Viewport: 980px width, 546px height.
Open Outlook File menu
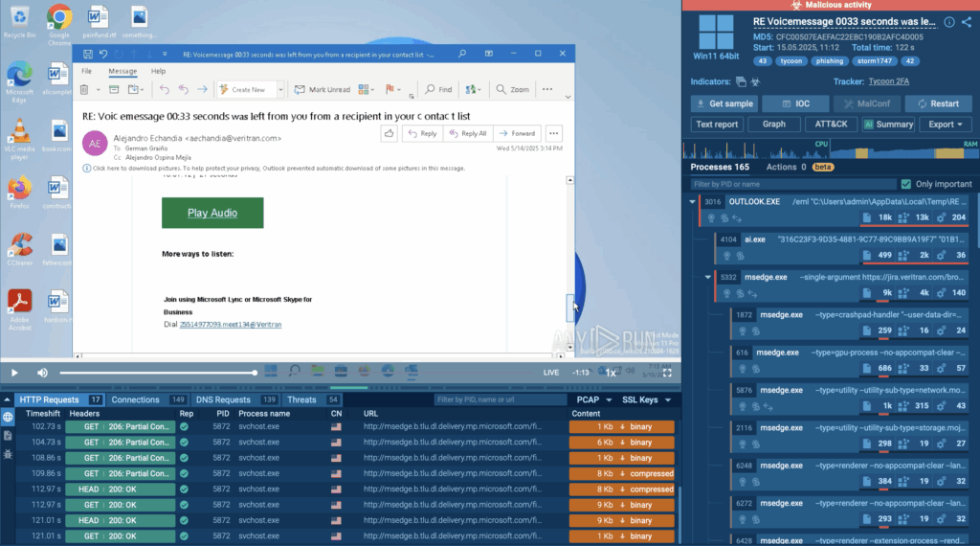pos(86,71)
